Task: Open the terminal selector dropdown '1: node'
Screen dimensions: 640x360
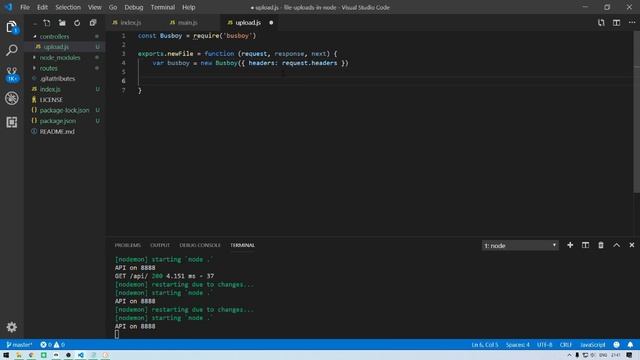Action: coord(520,245)
